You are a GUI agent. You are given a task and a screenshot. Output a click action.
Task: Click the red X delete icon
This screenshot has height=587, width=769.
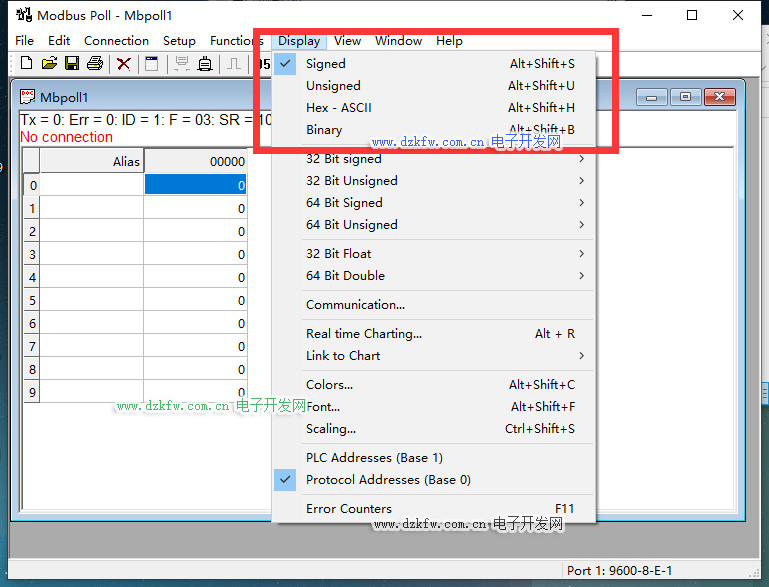click(x=124, y=64)
